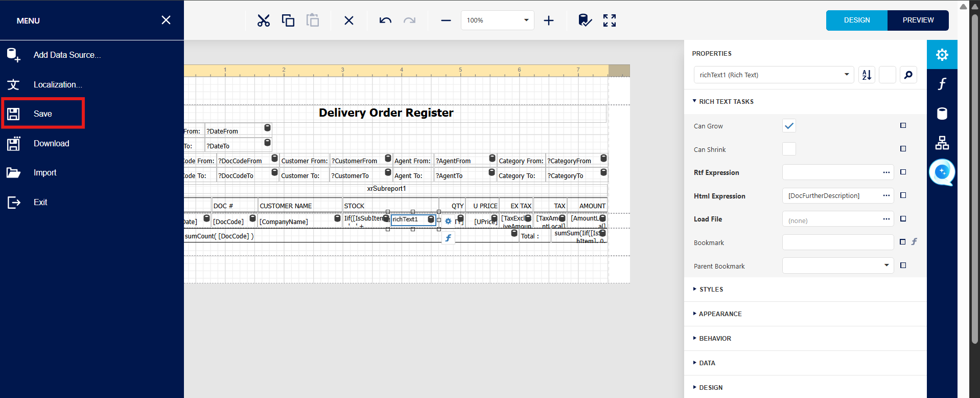
Task: Open the Expressions panel f icon
Action: [x=942, y=84]
